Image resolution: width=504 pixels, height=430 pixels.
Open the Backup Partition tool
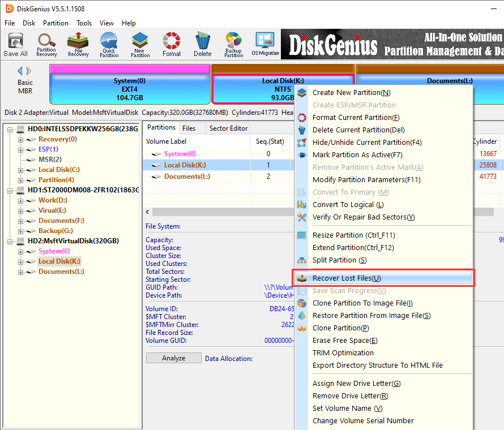(x=233, y=44)
